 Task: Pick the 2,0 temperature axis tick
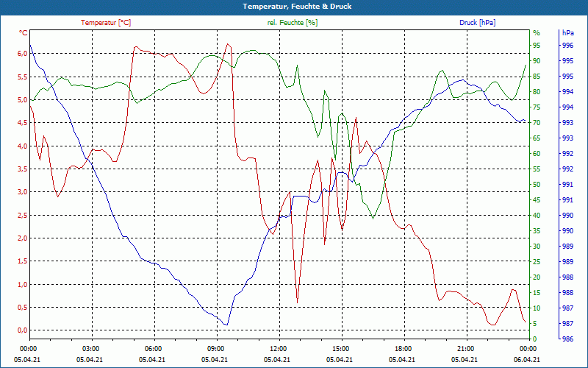click(x=23, y=238)
